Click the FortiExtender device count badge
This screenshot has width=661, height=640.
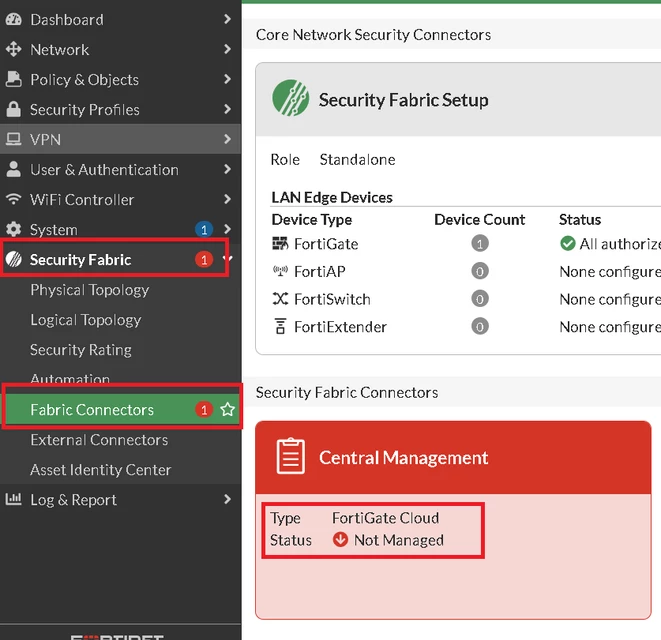(480, 326)
